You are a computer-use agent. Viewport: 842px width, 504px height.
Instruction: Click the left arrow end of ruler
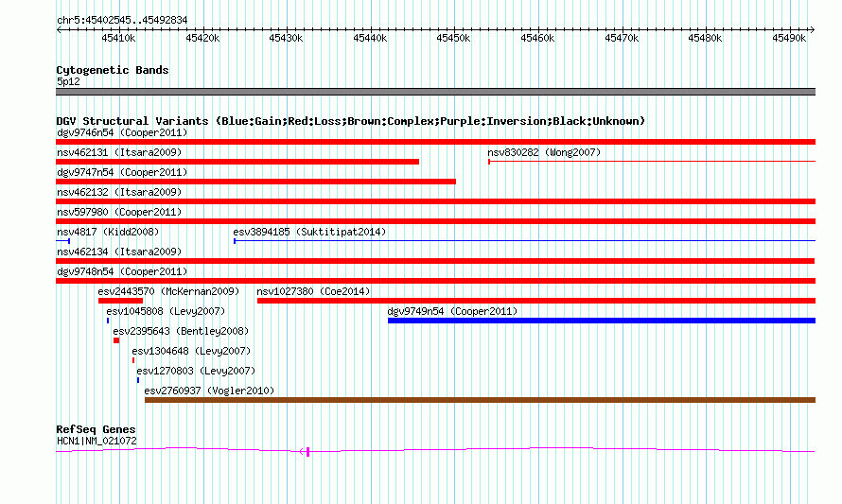coord(59,30)
